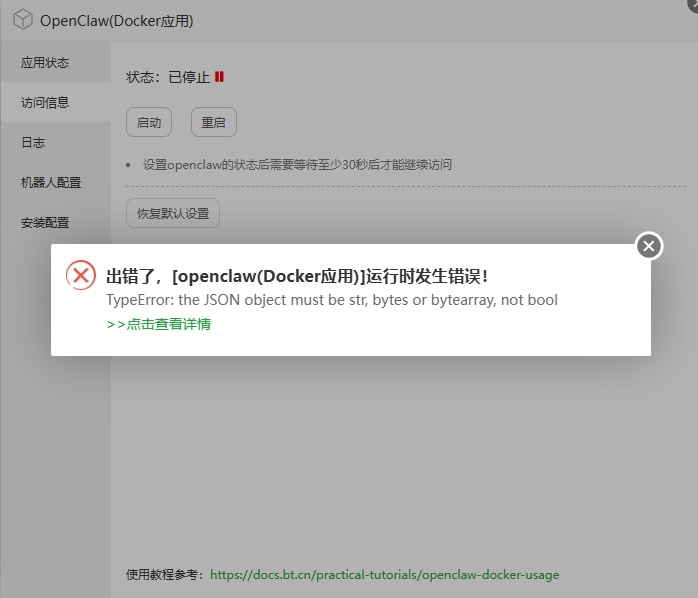This screenshot has height=598, width=698.
Task: Select the 访问信息 sidebar tab
Action: tap(56, 102)
